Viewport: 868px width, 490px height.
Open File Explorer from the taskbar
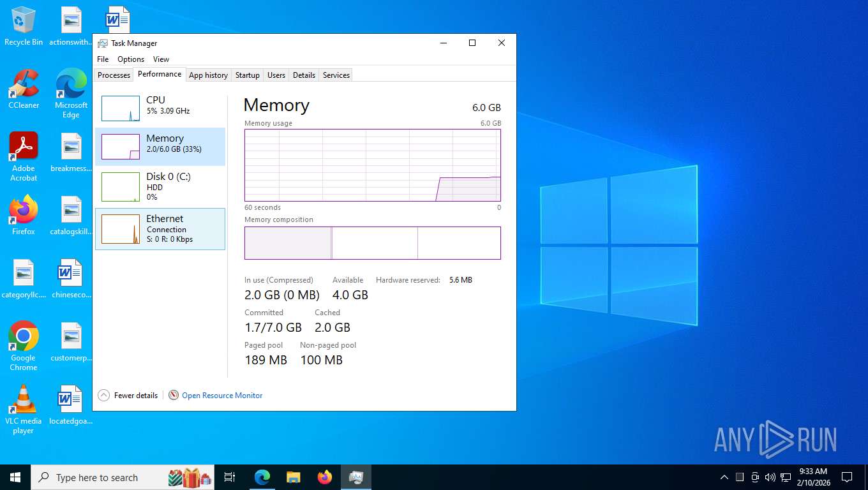click(x=293, y=477)
